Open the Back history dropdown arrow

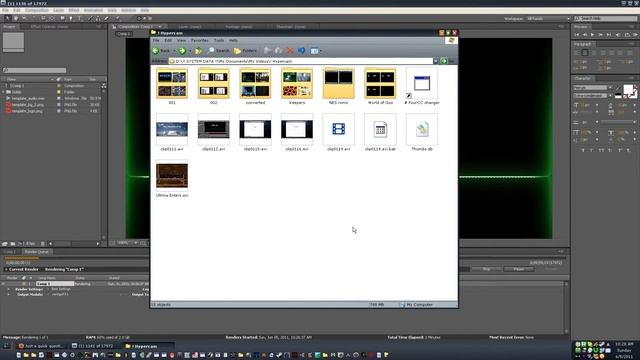tap(174, 51)
